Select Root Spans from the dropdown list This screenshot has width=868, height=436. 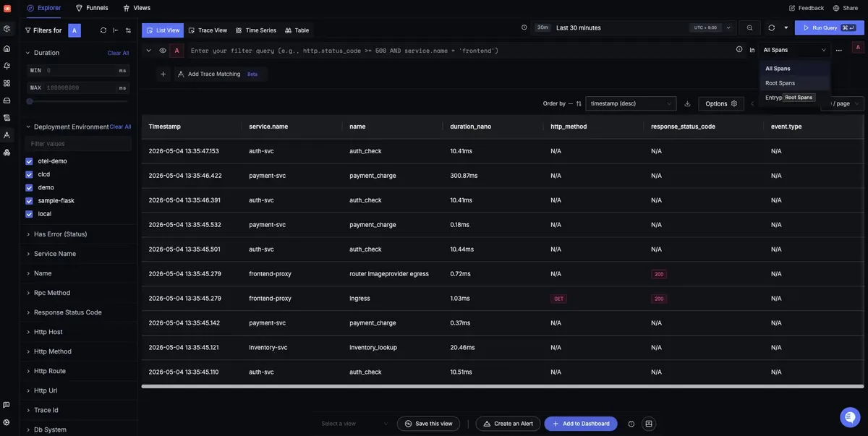pyautogui.click(x=794, y=83)
